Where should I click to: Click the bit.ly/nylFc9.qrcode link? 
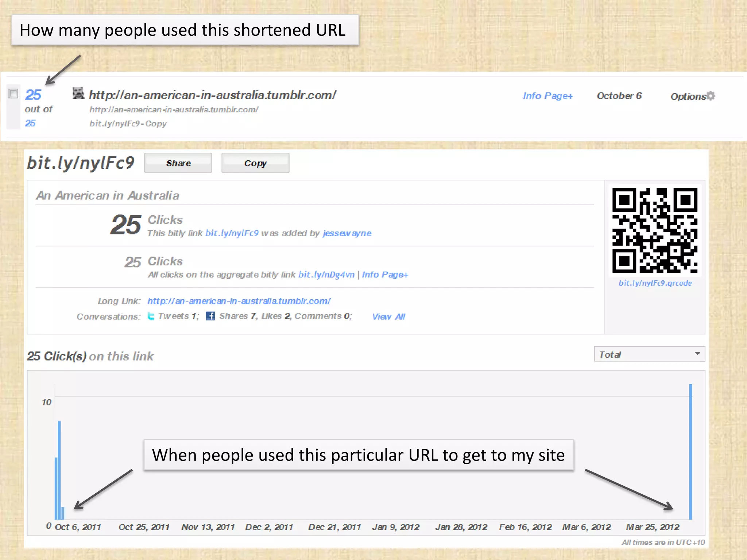point(655,283)
